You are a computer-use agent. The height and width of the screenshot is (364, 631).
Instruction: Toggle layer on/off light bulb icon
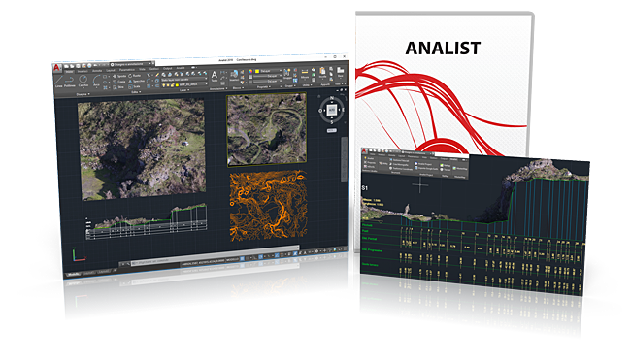[163, 85]
